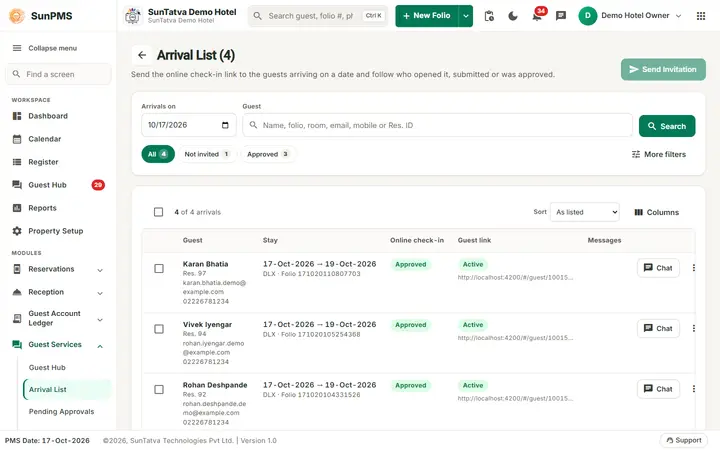Click the red 29 badge on Guest Hub
The height and width of the screenshot is (450, 720).
(98, 185)
